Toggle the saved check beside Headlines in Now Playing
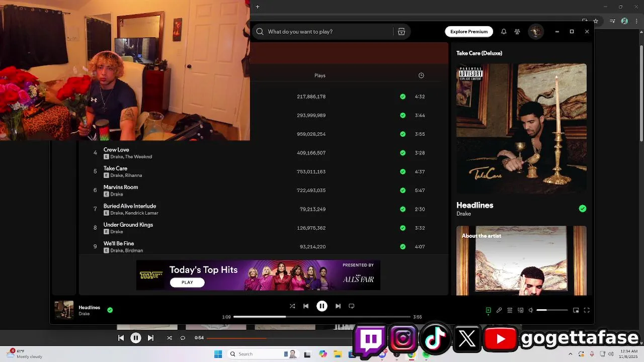This screenshot has height=362, width=644. [583, 209]
